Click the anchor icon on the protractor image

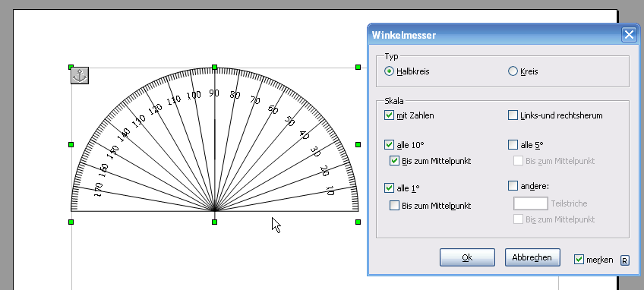click(x=80, y=76)
